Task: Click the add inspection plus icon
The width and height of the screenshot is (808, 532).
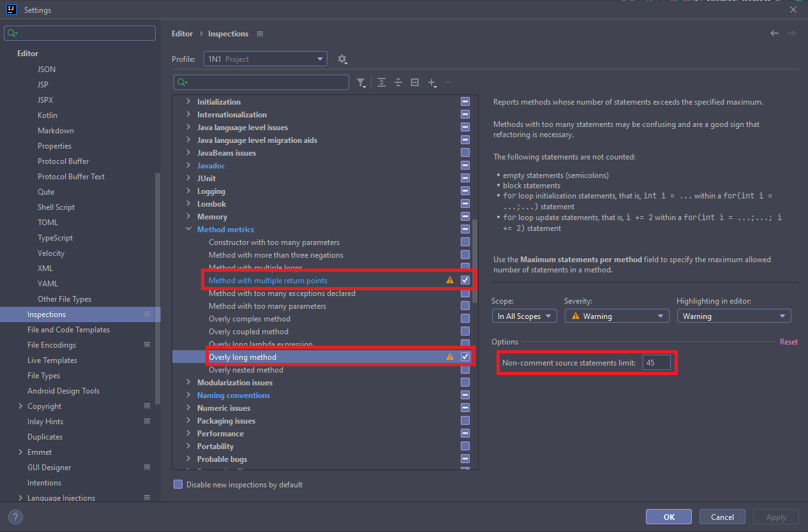Action: (432, 82)
